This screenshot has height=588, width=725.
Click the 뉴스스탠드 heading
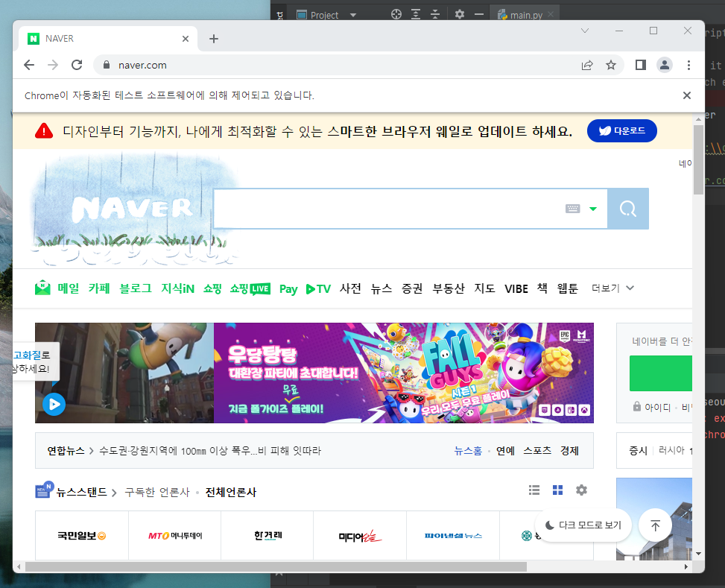pos(81,492)
